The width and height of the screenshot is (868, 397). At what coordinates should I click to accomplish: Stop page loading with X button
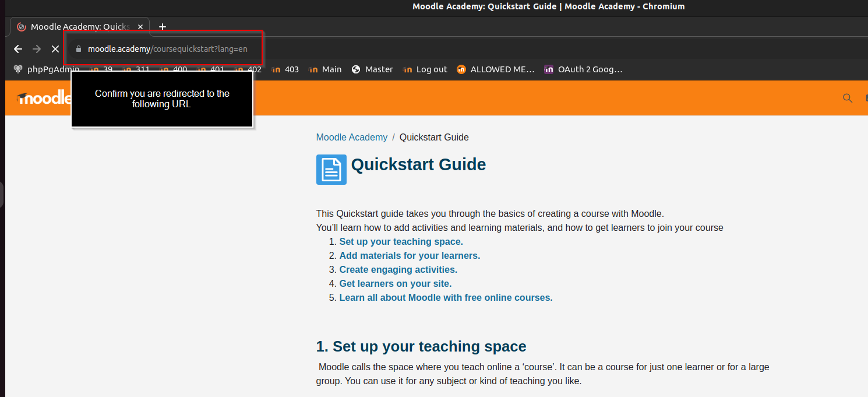[x=55, y=49]
